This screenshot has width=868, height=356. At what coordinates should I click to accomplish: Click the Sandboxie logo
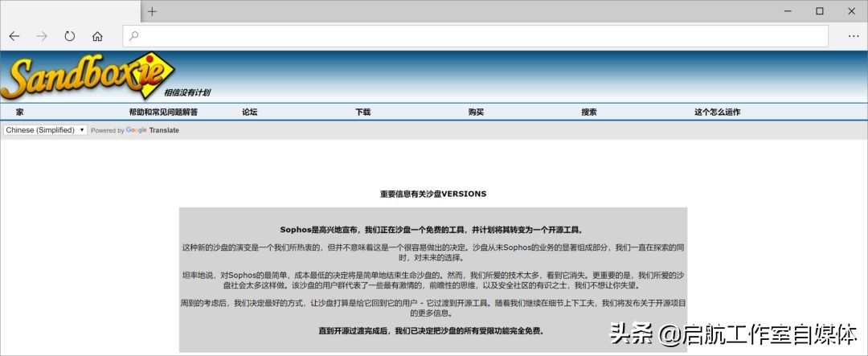pos(88,76)
